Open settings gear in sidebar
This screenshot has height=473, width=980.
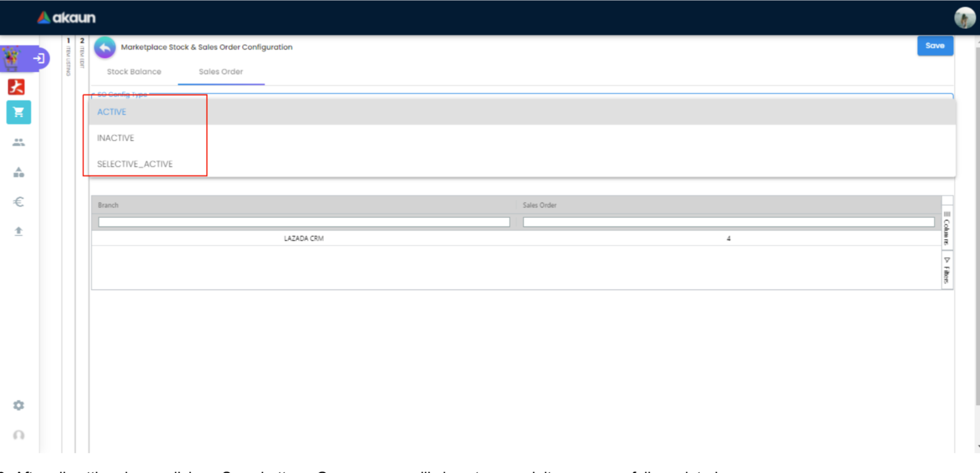[x=19, y=406]
